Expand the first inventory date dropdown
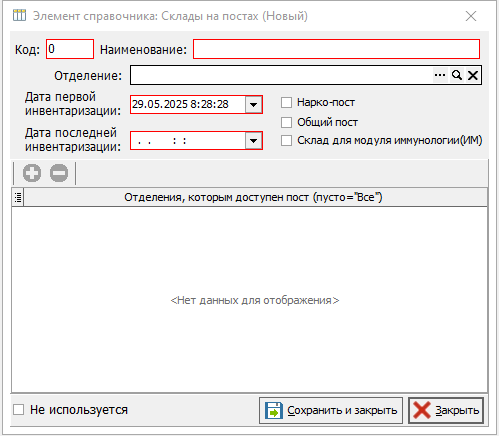Viewport: 499px width, 436px height. pyautogui.click(x=253, y=105)
